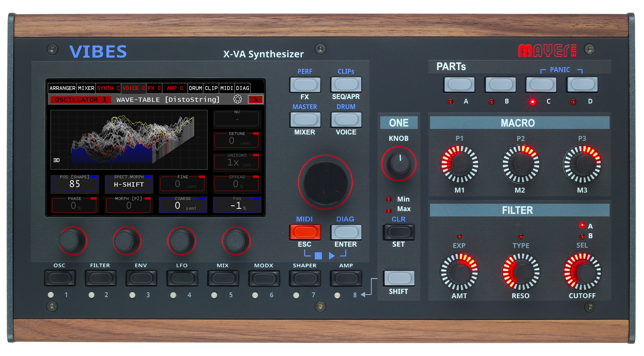Screen dimensions: 644x356
Task: Click the POS [SHAPE] value 85
Action: [75, 184]
